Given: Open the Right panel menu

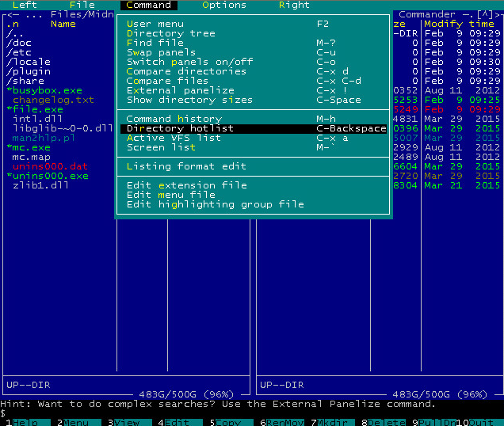Looking at the screenshot, I should point(294,5).
